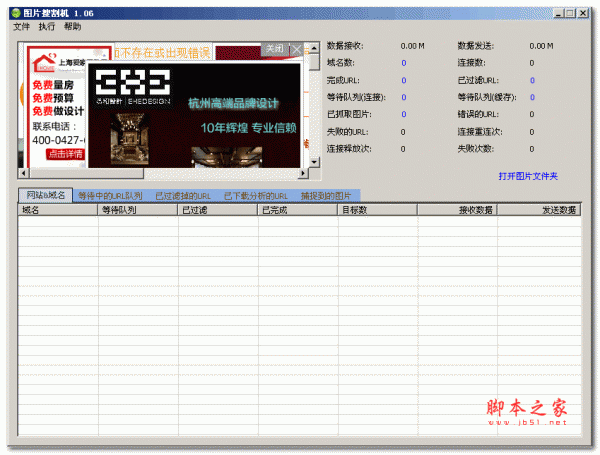Click the 数据发送 label
The width and height of the screenshot is (600, 455).
click(476, 46)
